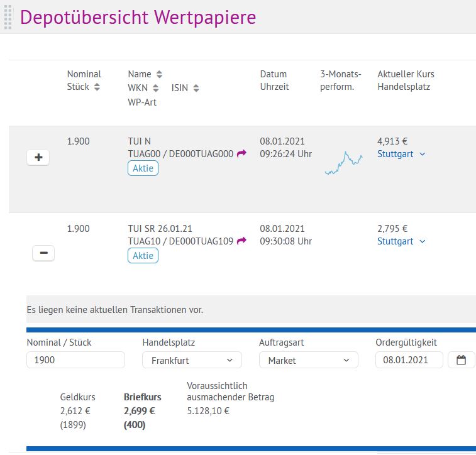Click the Nominal / Stück input field
This screenshot has width=476, height=455.
[x=75, y=360]
